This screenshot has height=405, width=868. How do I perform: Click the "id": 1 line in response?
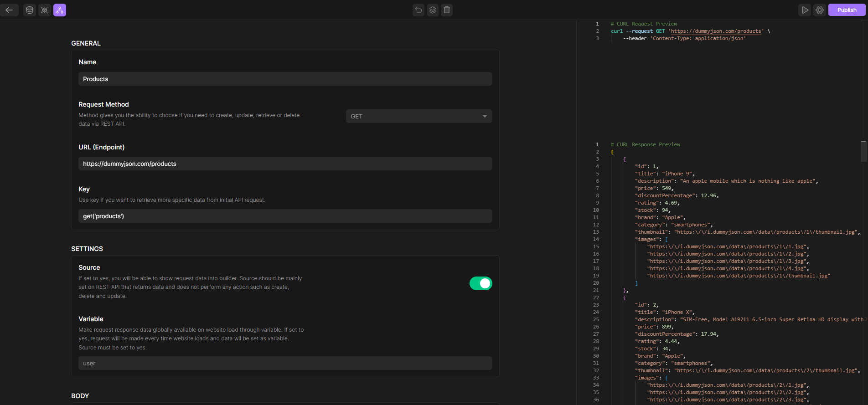tap(646, 166)
